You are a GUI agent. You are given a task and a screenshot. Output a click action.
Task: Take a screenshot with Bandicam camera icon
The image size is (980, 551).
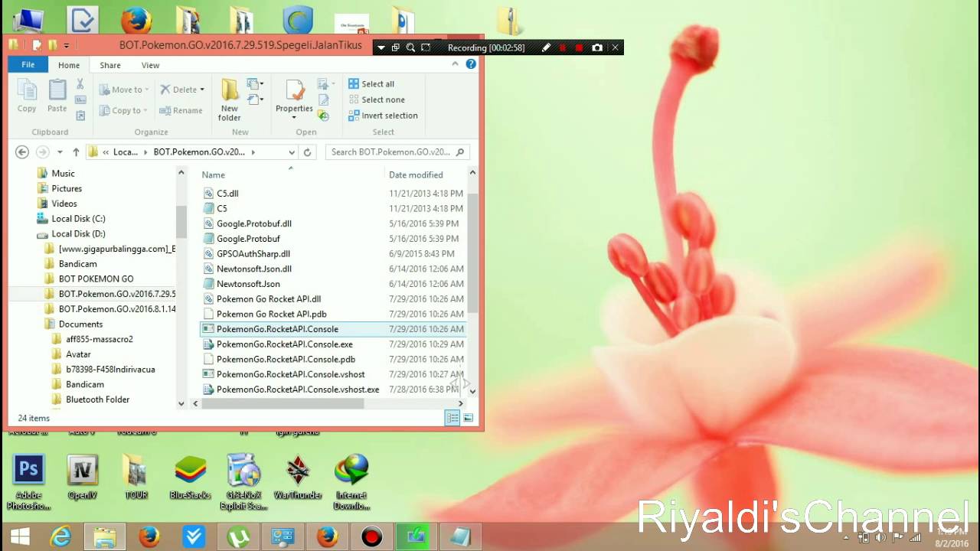click(597, 47)
